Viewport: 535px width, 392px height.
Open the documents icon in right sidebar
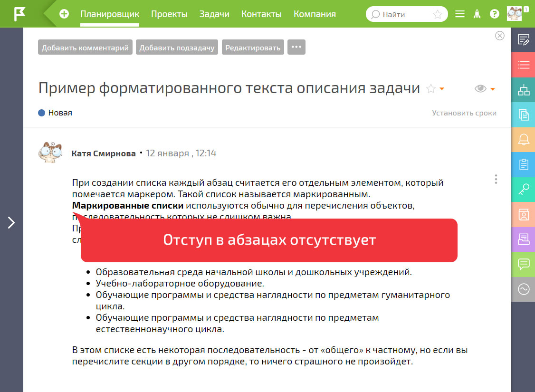coord(524,115)
